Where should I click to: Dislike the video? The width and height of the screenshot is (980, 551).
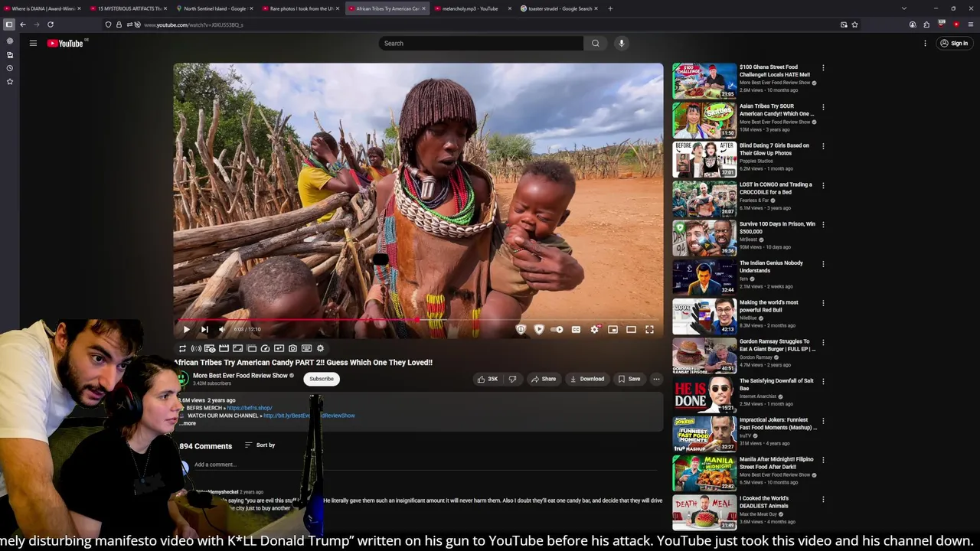pos(512,379)
